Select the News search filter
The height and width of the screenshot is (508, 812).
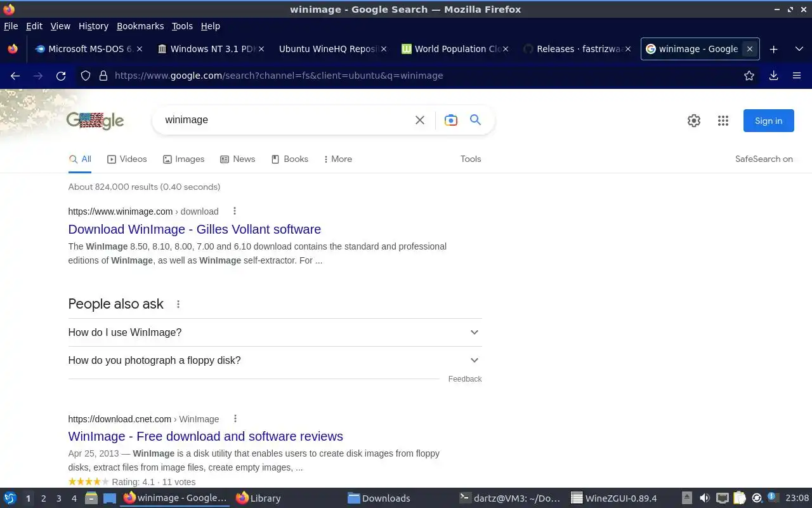tap(237, 159)
